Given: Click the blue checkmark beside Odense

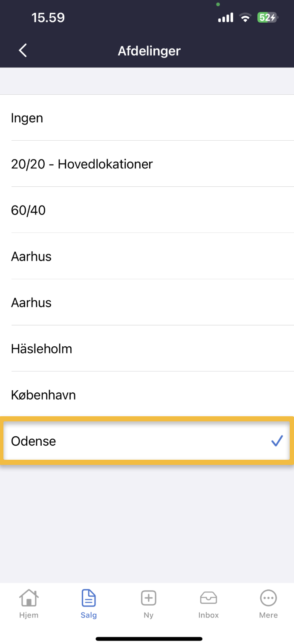Looking at the screenshot, I should [277, 441].
